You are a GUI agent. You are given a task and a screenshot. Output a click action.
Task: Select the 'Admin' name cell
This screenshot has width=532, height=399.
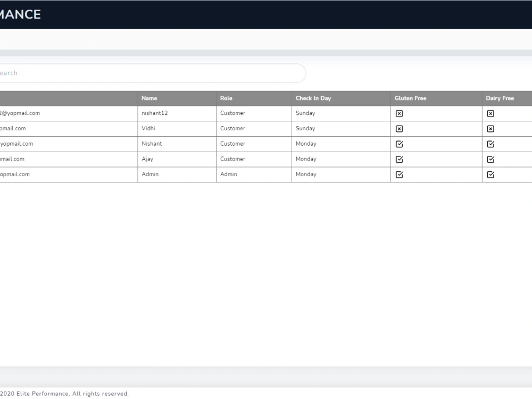pyautogui.click(x=177, y=174)
